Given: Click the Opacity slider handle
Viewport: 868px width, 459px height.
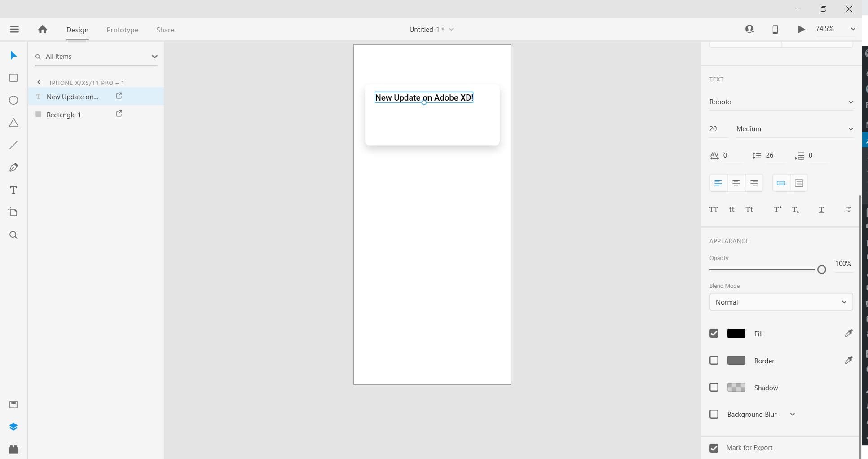Looking at the screenshot, I should coord(821,269).
